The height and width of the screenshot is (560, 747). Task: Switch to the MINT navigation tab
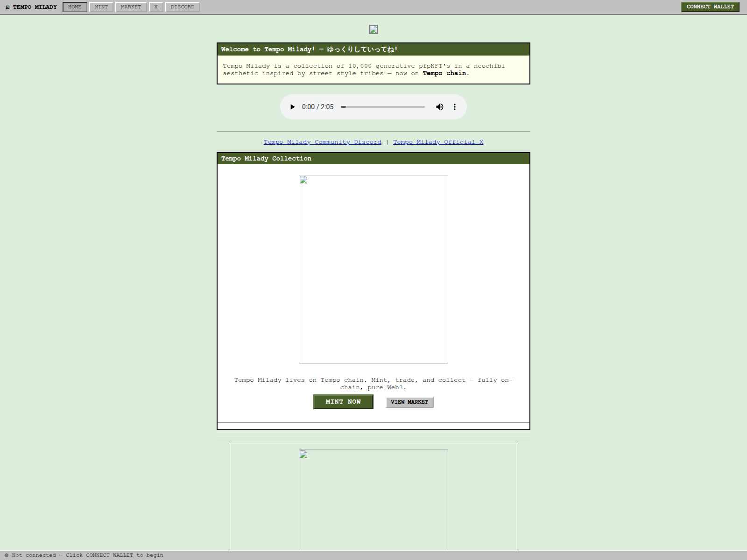coord(101,7)
